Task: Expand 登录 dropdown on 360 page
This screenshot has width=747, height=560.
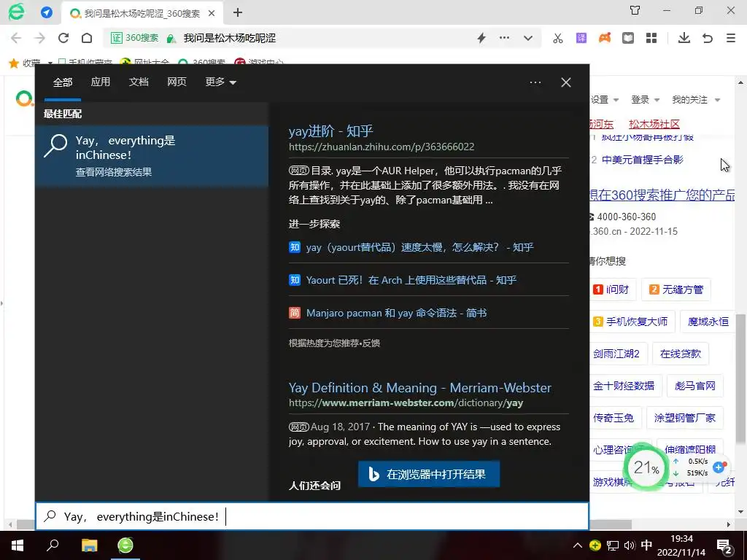Action: coord(645,99)
